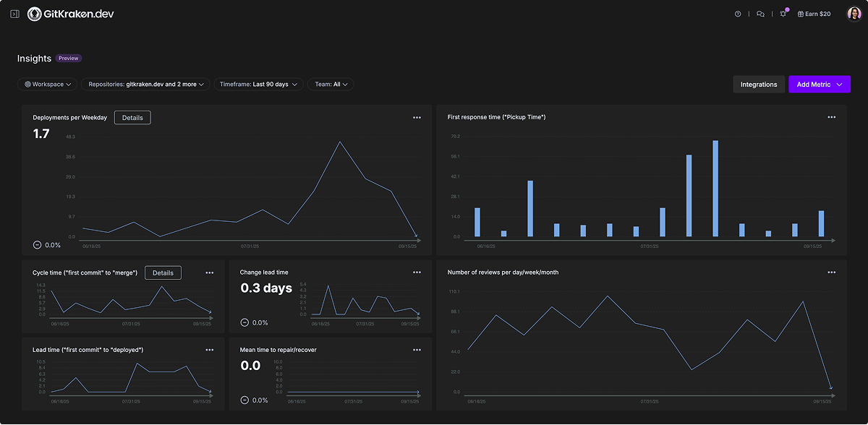Open the help question mark icon
Image resolution: width=868 pixels, height=425 pixels.
click(x=738, y=14)
